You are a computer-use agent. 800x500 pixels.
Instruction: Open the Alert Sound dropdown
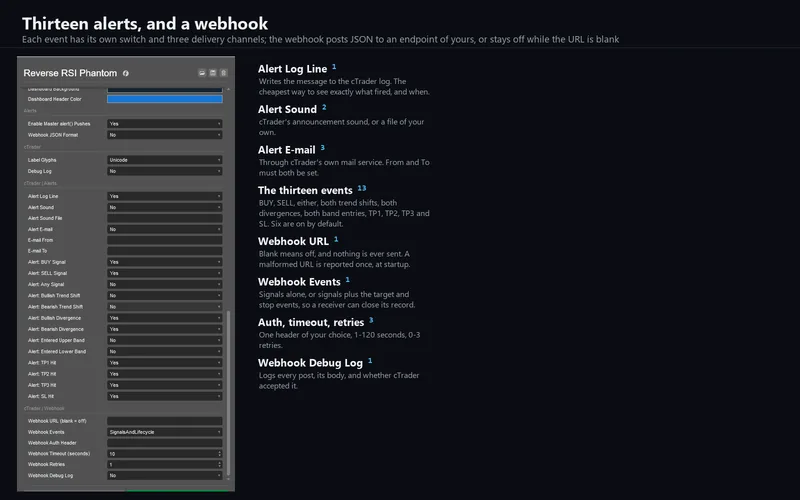coord(165,207)
